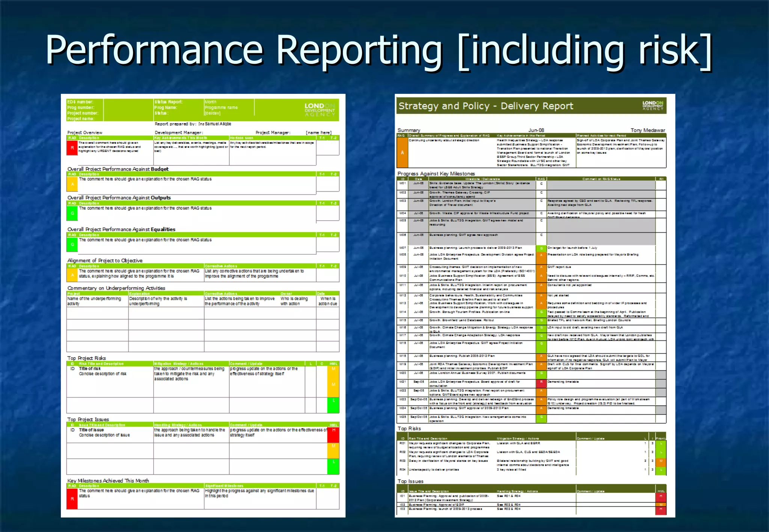Click the 'EDS number:' field label in the green header
Viewport: 769px width, 532px height.
(x=80, y=102)
